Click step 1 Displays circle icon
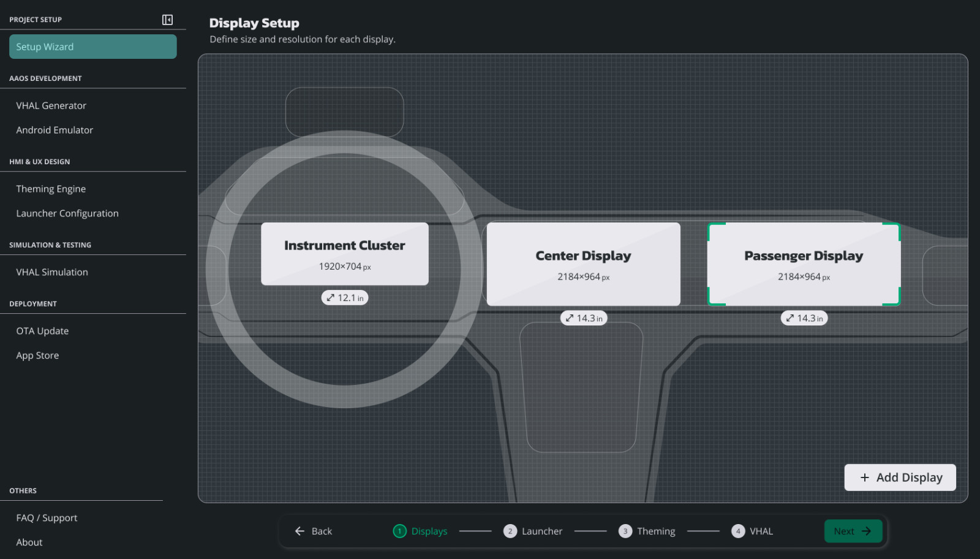The width and height of the screenshot is (980, 559). [399, 531]
